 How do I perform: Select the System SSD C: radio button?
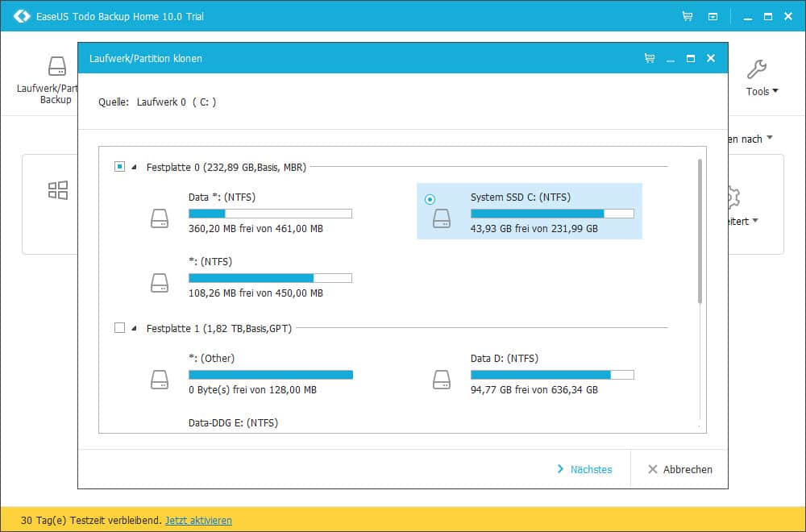[430, 199]
